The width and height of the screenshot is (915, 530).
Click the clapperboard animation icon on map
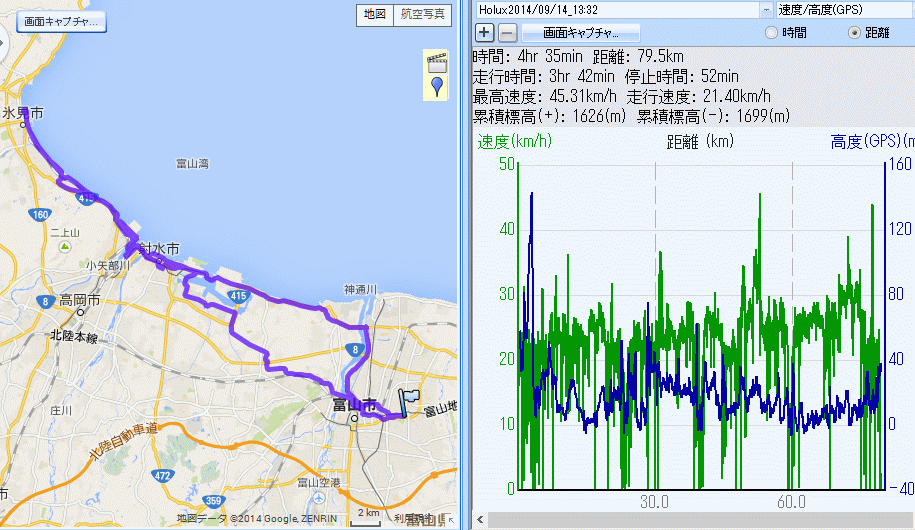pos(436,62)
